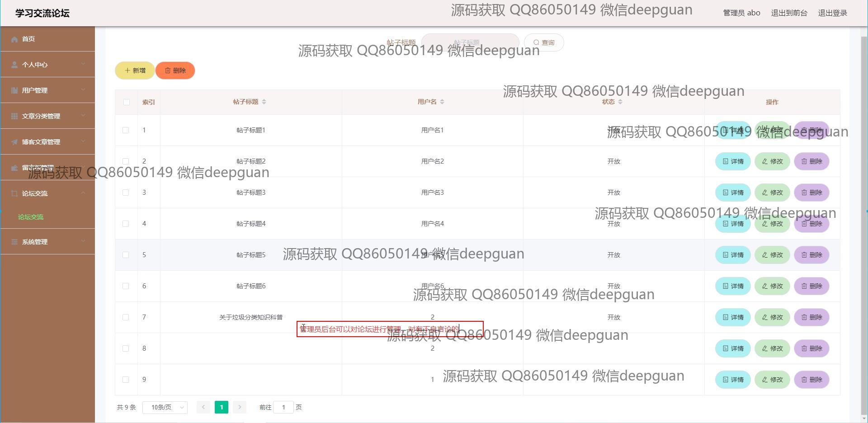Open 详情 for row 帖子标题2
Screen dimensions: 868x423
point(733,161)
